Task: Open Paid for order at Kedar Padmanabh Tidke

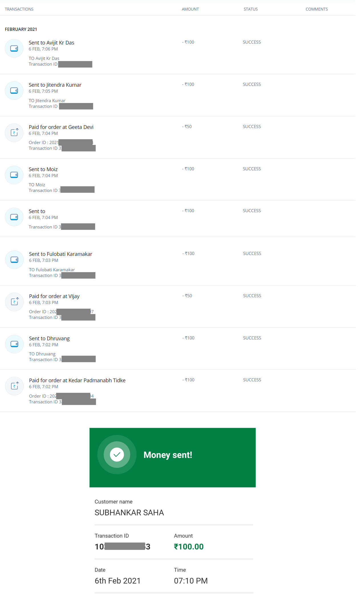Action: (x=77, y=381)
